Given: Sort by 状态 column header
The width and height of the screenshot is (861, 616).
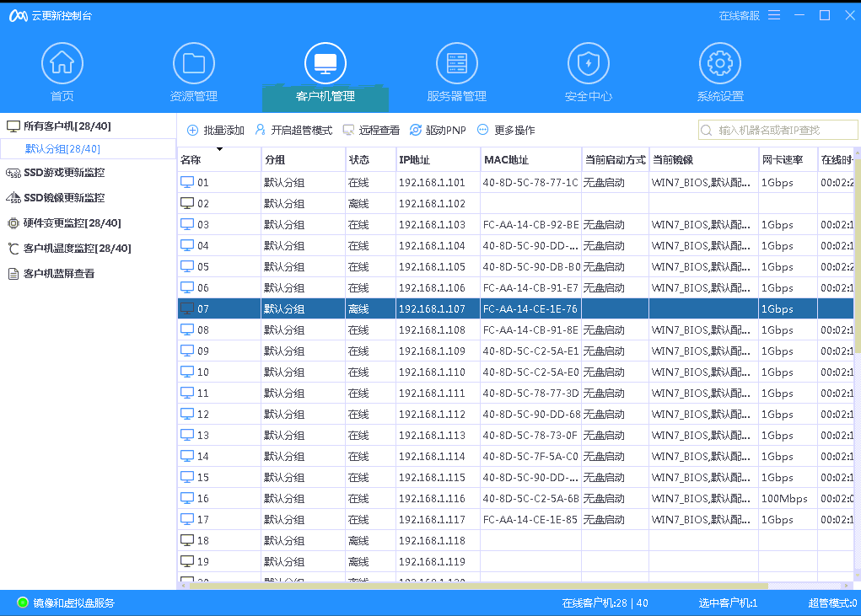Looking at the screenshot, I should 371,159.
